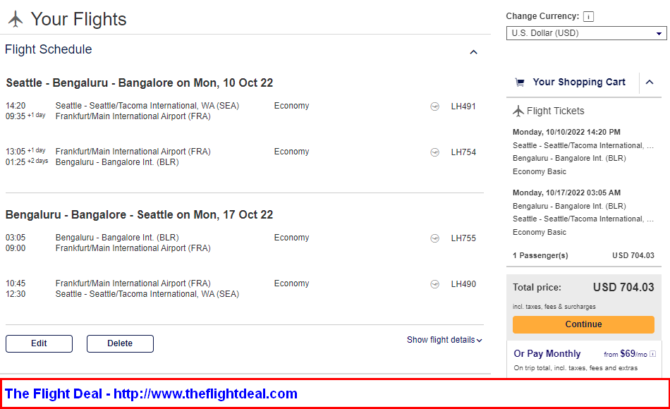Click the Lufthansa logo icon for LH490
This screenshot has height=409, width=670.
[x=435, y=284]
